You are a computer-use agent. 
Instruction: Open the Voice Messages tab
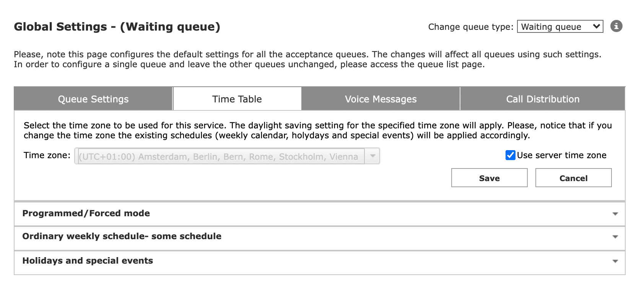pyautogui.click(x=381, y=99)
